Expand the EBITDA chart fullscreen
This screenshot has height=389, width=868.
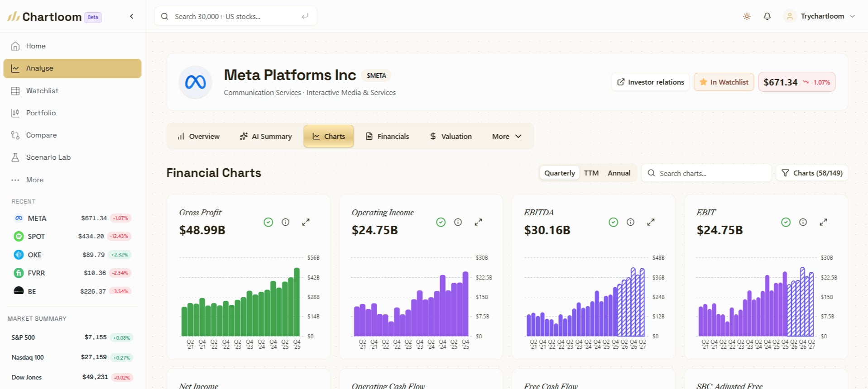[651, 222]
